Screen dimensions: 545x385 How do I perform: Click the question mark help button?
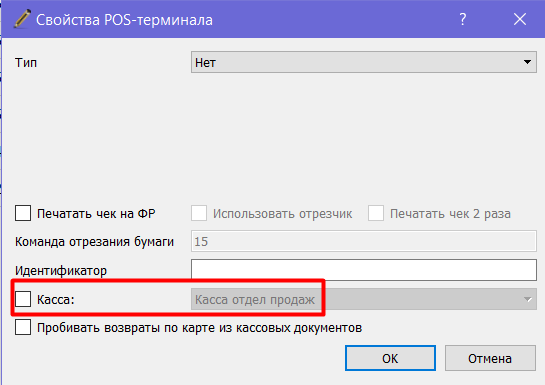pos(463,19)
